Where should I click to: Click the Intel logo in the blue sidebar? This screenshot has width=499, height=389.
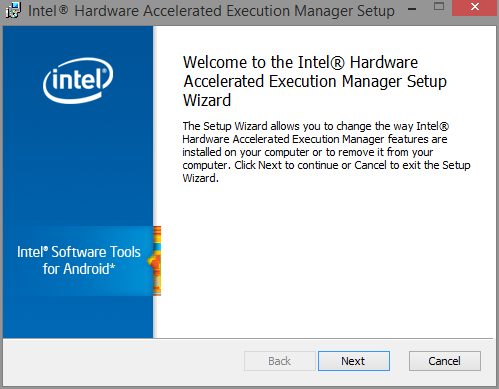78,80
